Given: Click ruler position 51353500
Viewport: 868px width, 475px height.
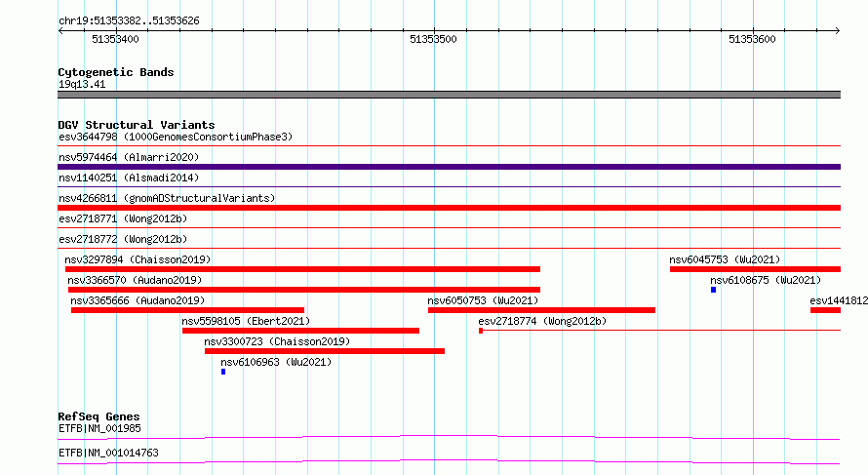Looking at the screenshot, I should click(x=433, y=39).
